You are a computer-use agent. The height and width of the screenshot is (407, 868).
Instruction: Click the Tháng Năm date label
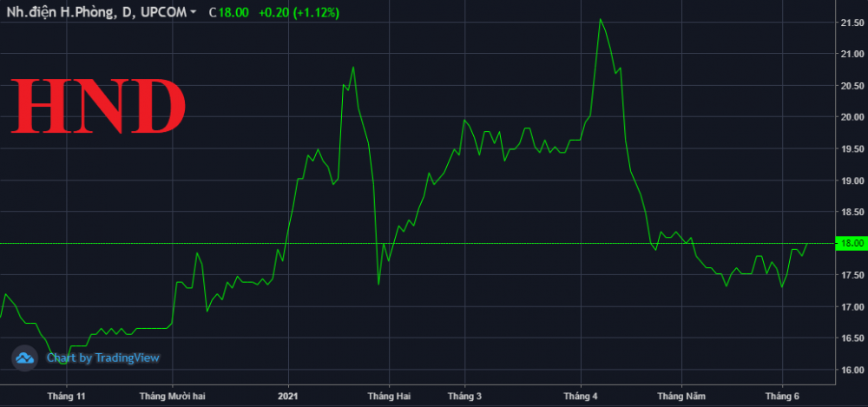coord(682,397)
